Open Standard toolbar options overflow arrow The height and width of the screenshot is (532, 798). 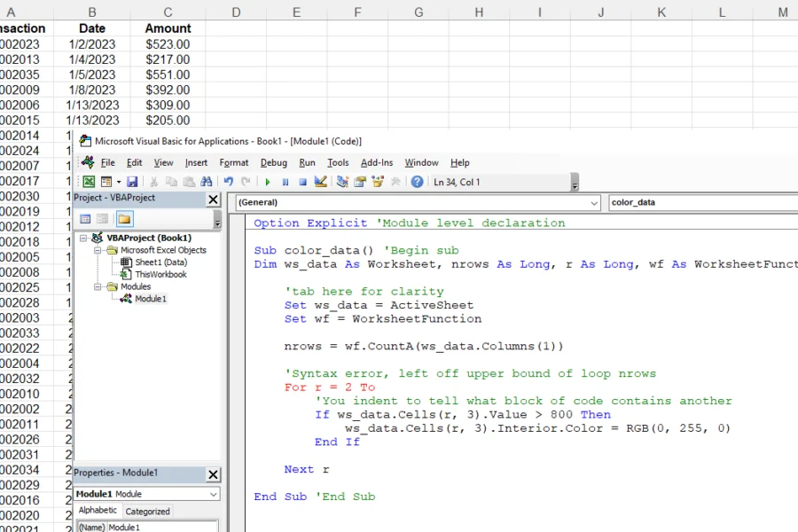click(x=575, y=184)
